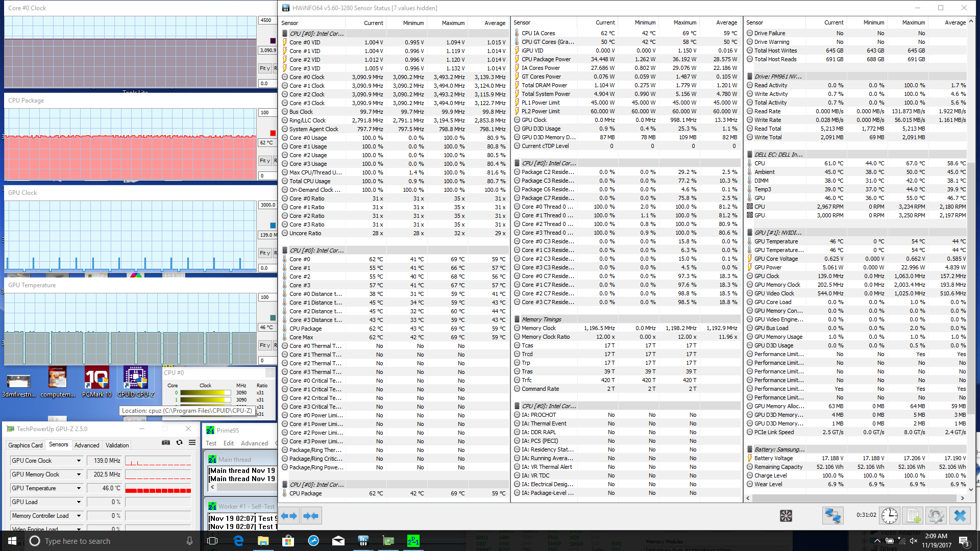
Task: Expand the GPU Core Clock dropdown
Action: point(79,461)
